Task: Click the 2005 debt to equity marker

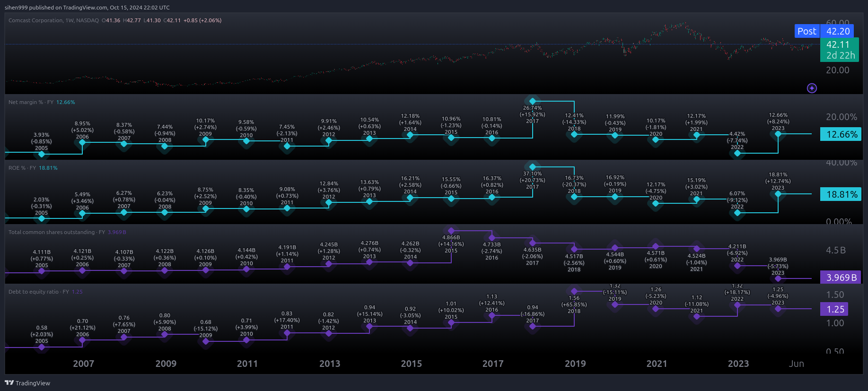Action: (42, 347)
